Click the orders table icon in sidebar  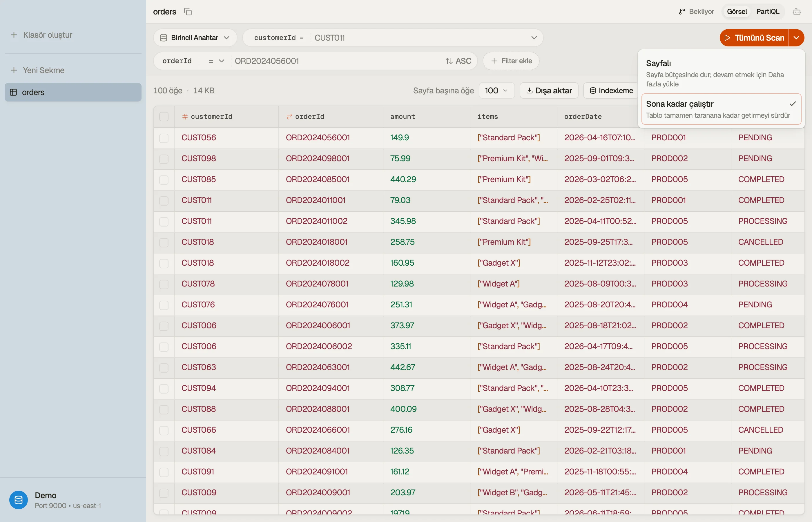[14, 92]
